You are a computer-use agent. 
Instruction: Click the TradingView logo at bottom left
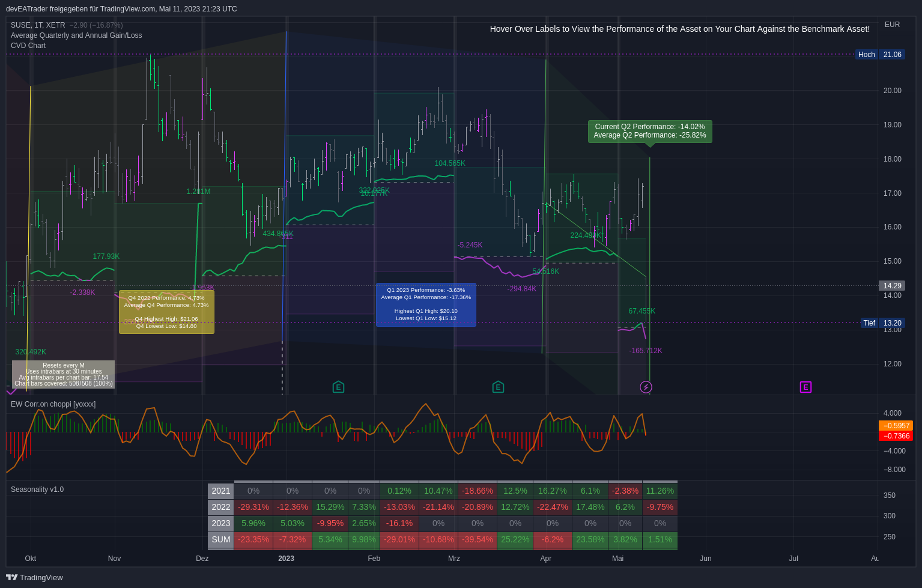[x=34, y=577]
